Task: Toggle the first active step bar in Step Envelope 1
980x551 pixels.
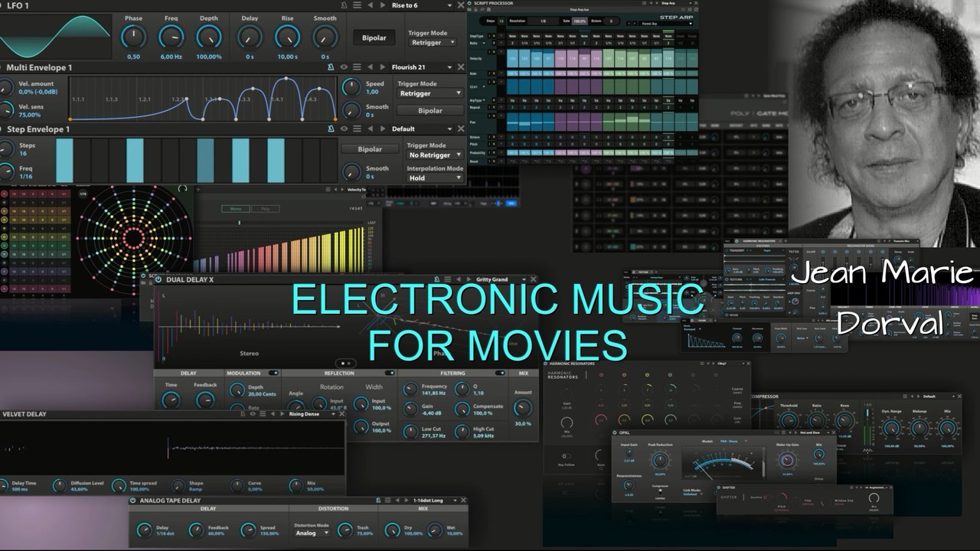Action: (x=64, y=161)
